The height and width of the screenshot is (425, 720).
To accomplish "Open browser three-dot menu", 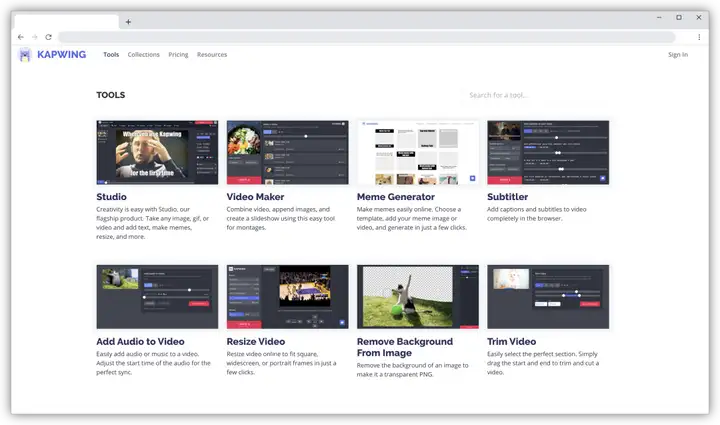I will (699, 37).
